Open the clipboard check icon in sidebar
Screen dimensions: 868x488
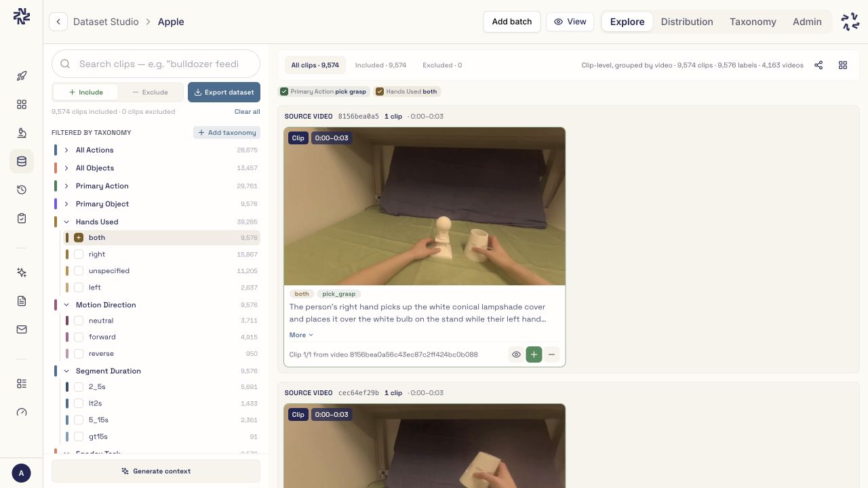(x=22, y=218)
